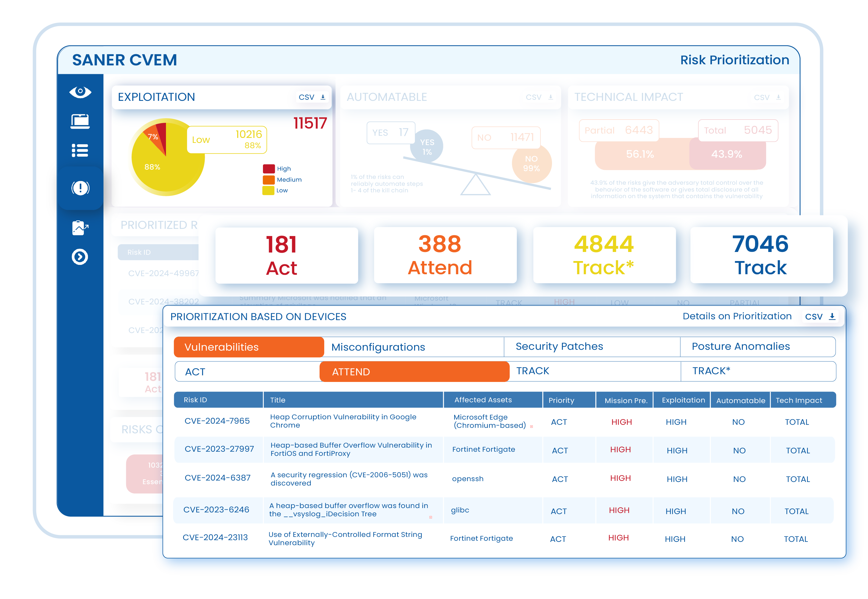Select the list view icon in sidebar
Viewport: 868px width, 599px height.
tap(80, 151)
